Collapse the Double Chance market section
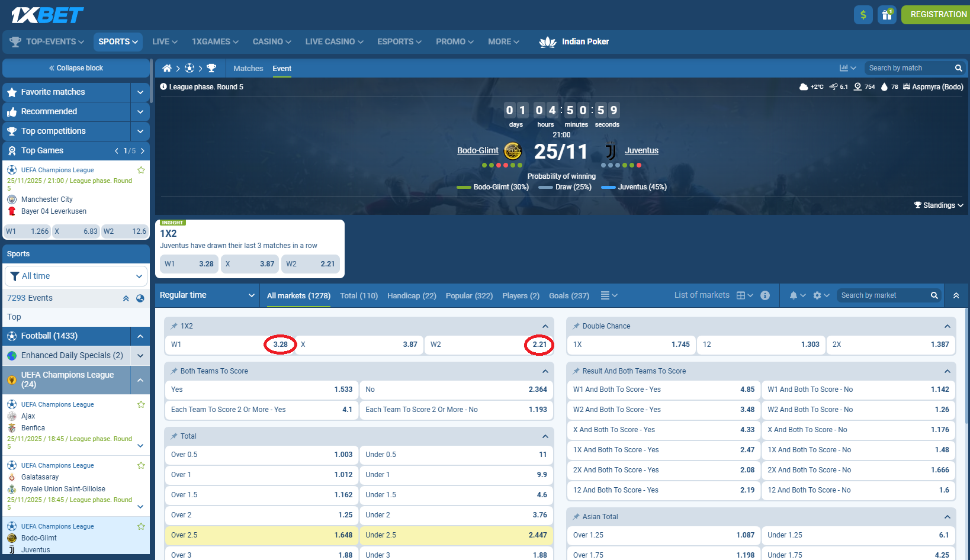The width and height of the screenshot is (970, 560). [947, 326]
